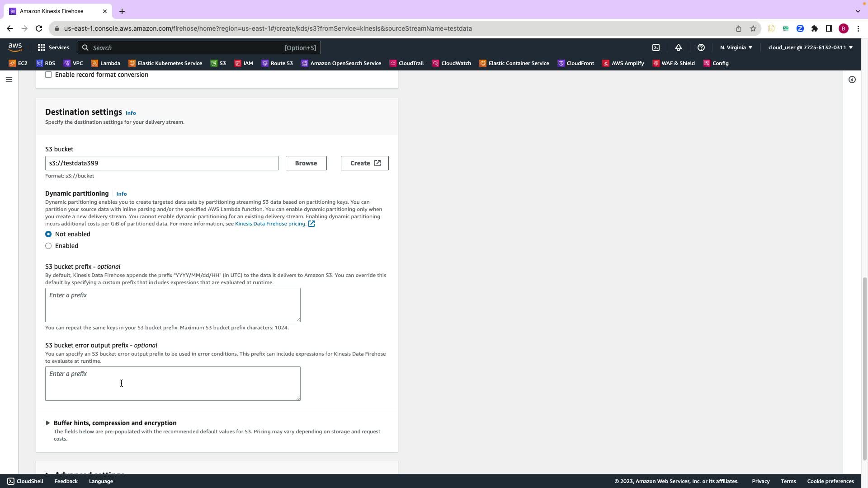Click the Browse button for S3 bucket
The height and width of the screenshot is (488, 868).
(306, 163)
